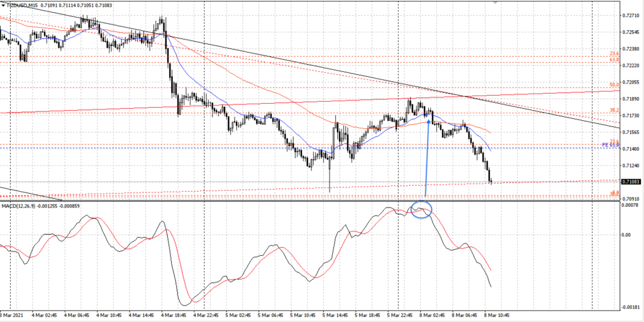Click the grey chart shift triangle marker

pos(496,2)
